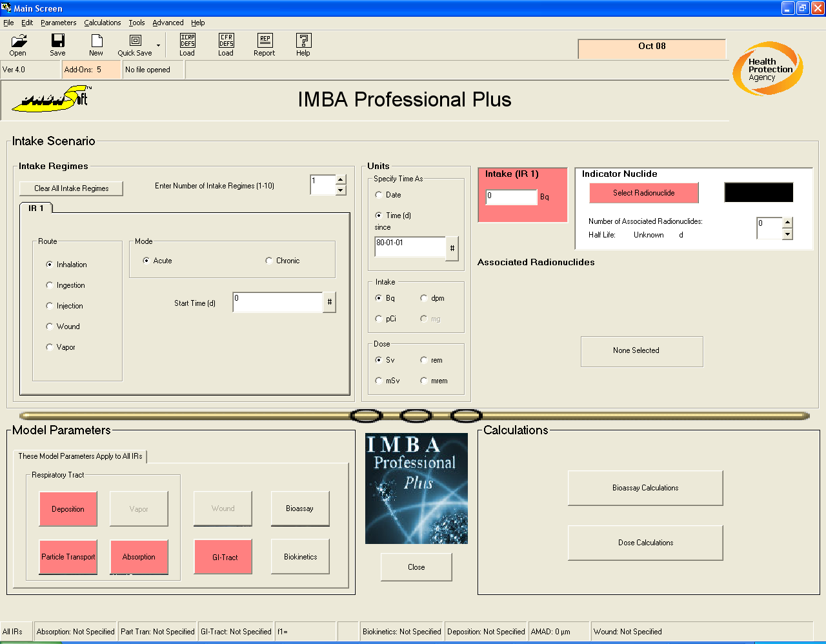Increase the number of associated radionuclides
This screenshot has width=826, height=644.
pyautogui.click(x=787, y=223)
